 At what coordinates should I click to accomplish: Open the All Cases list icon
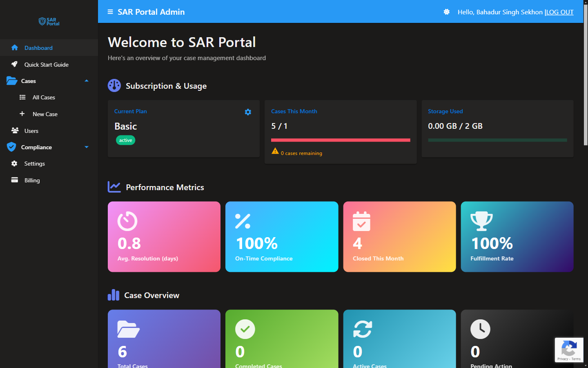click(x=22, y=97)
